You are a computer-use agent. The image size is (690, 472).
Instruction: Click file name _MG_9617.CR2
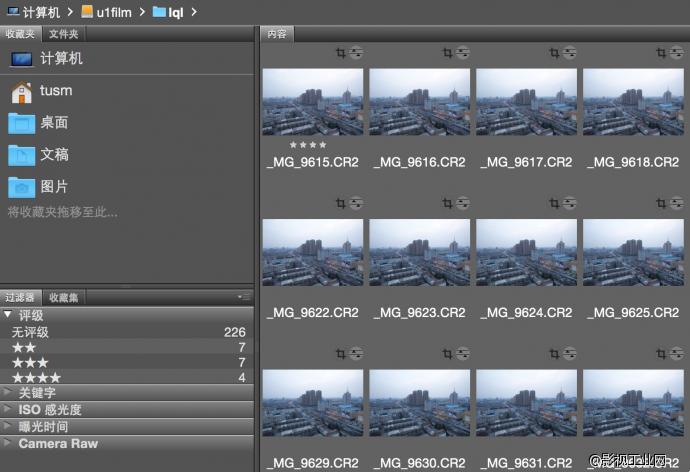tap(526, 162)
